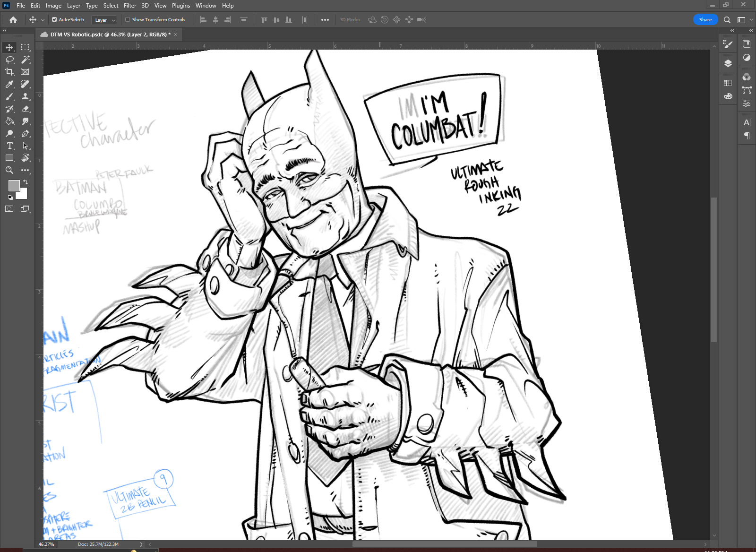Open align and distribute more options

[325, 20]
